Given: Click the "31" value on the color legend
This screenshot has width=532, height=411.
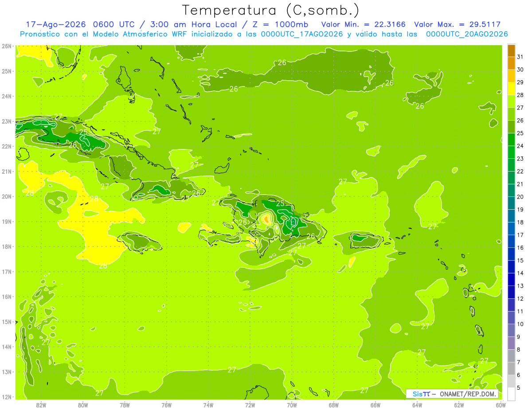Looking at the screenshot, I should coord(520,57).
